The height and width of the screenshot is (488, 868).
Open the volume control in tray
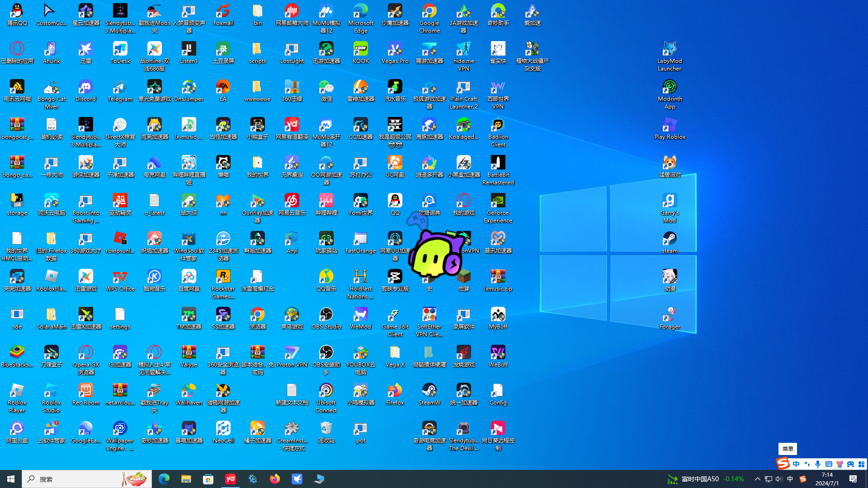[x=779, y=479]
